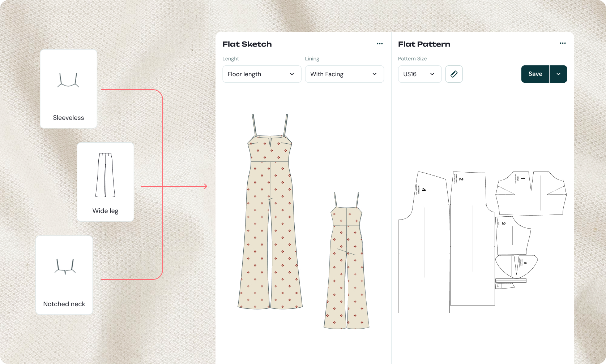Select pattern piece 2 pant leg

[x=473, y=238]
